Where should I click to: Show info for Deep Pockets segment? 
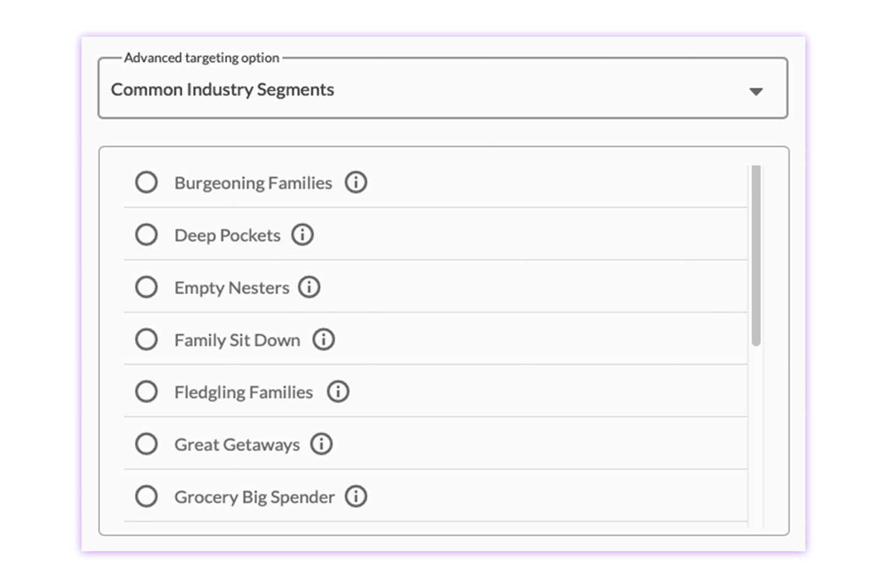302,235
